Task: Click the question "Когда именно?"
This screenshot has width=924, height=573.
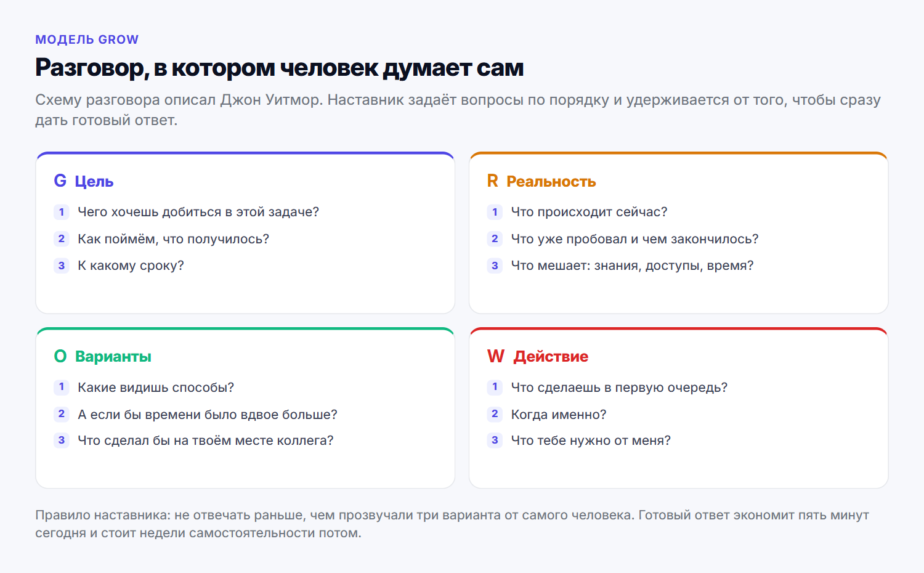Action: pos(559,415)
